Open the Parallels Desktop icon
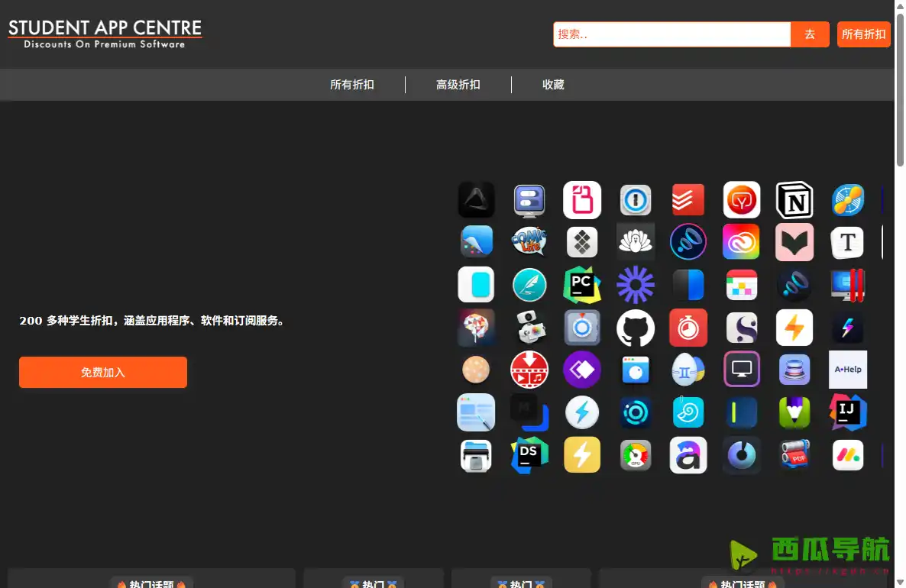The image size is (906, 588). point(848,285)
